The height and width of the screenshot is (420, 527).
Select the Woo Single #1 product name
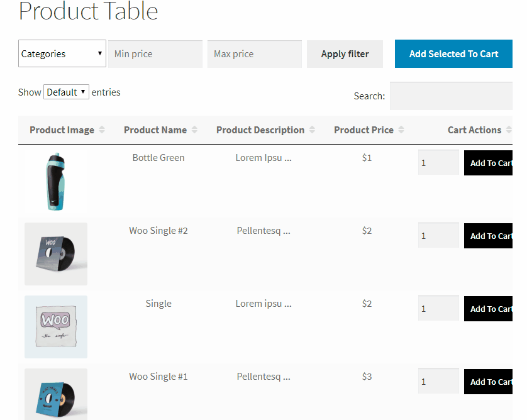158,376
